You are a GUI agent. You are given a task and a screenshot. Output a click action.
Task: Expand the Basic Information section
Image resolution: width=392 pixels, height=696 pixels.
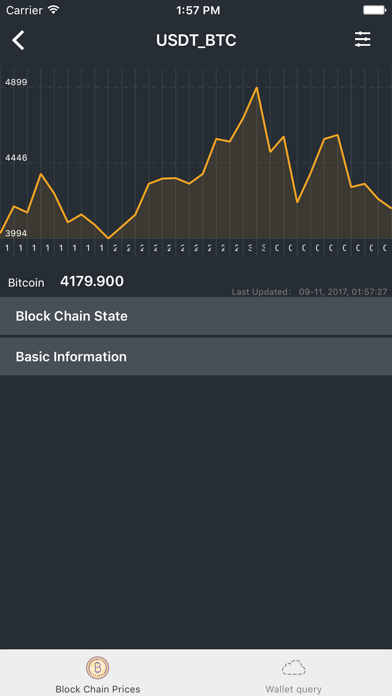pyautogui.click(x=196, y=356)
